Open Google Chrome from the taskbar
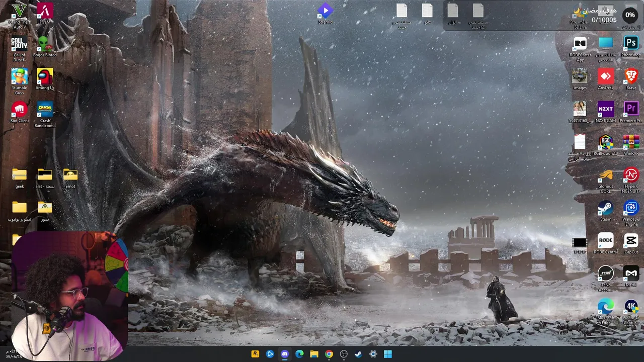This screenshot has height=362, width=644. pyautogui.click(x=329, y=354)
